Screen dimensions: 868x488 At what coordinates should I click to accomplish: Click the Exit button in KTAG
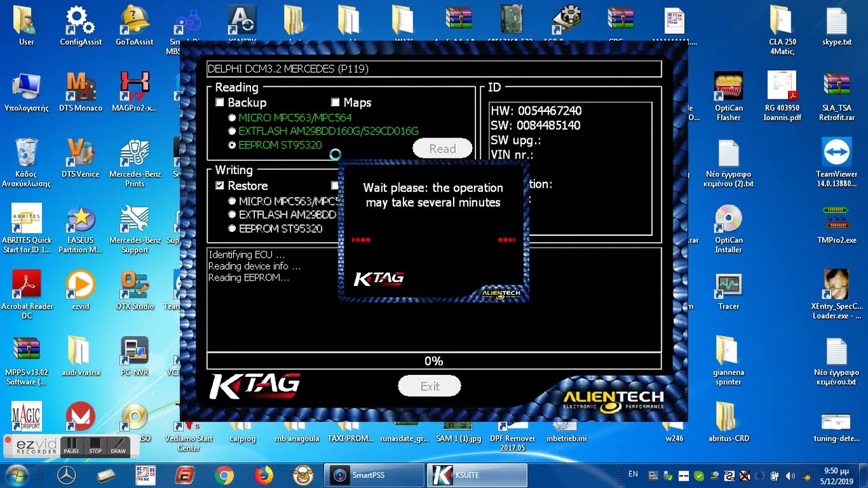(x=430, y=386)
